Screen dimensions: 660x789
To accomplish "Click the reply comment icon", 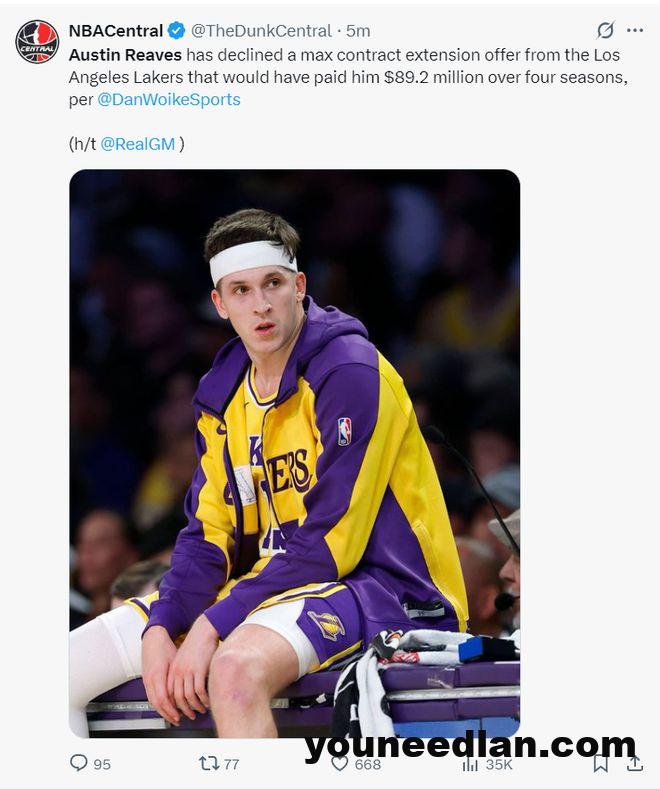I will pyautogui.click(x=78, y=763).
